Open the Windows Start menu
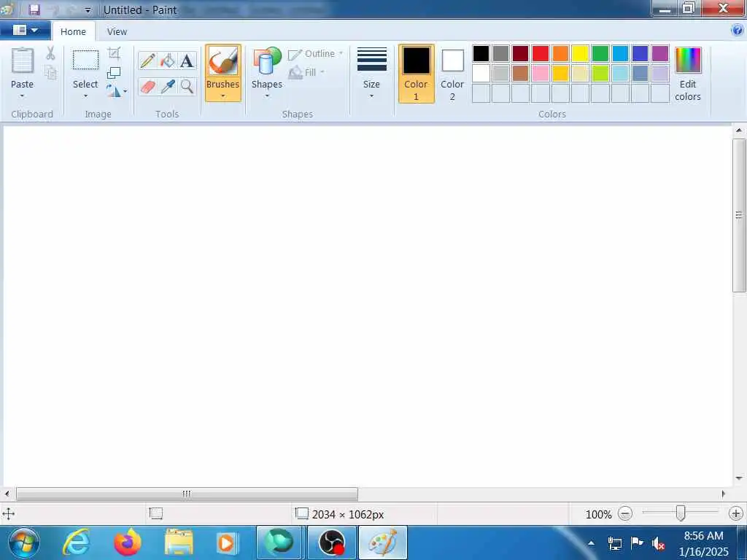The height and width of the screenshot is (560, 747). click(x=24, y=542)
